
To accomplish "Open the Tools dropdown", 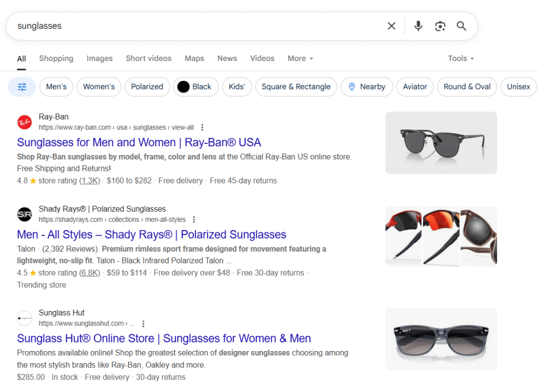I will (461, 58).
